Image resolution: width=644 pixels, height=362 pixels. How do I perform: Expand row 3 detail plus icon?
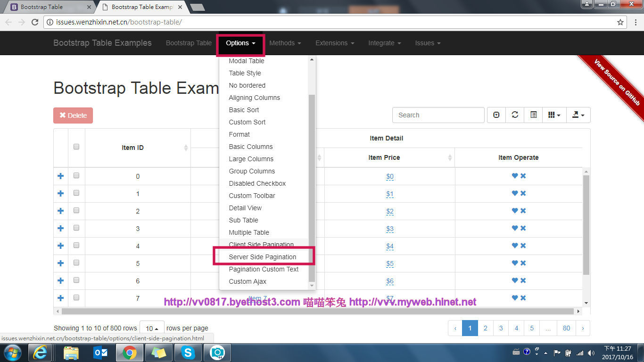pyautogui.click(x=60, y=228)
